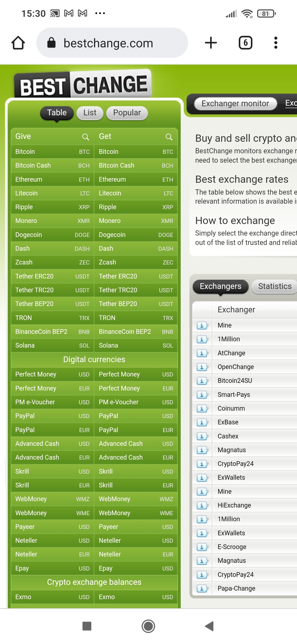297x644 pixels.
Task: Switch to the List view tab
Action: (90, 113)
